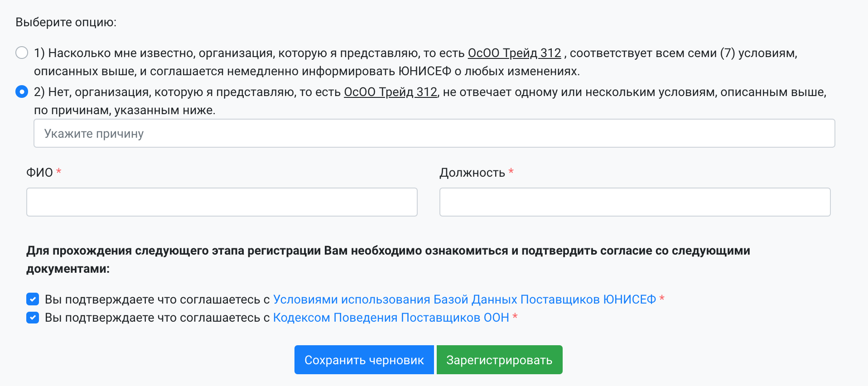Click the ФИО field label
Image resolution: width=868 pixels, height=386 pixels.
point(39,173)
